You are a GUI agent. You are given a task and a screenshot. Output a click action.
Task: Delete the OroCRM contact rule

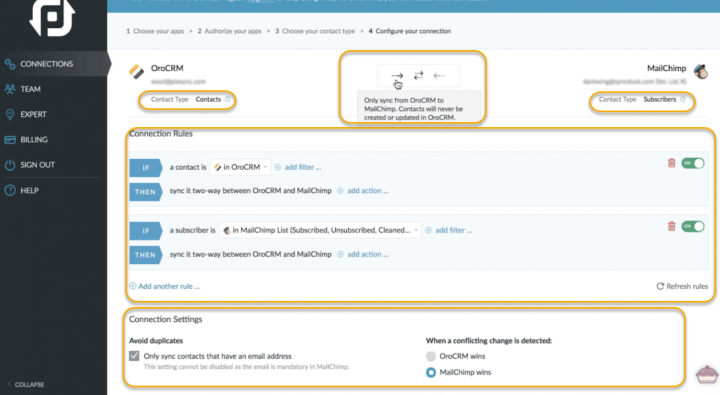point(671,163)
